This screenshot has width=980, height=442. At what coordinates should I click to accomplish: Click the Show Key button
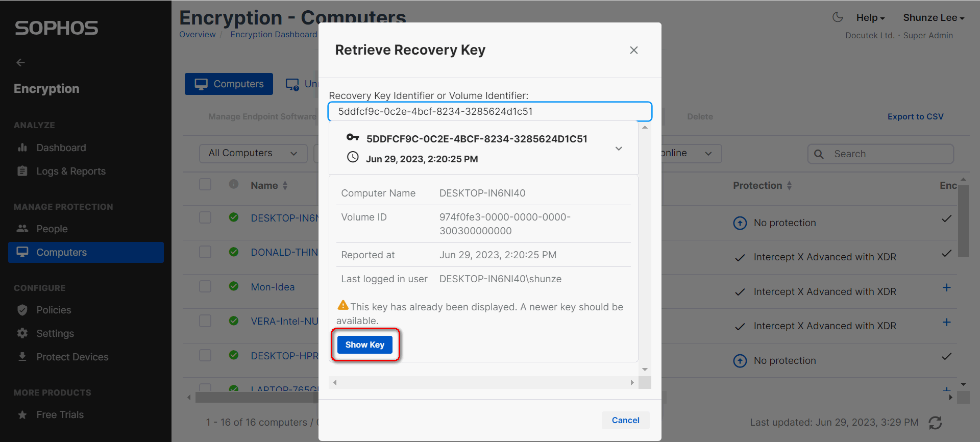click(365, 345)
